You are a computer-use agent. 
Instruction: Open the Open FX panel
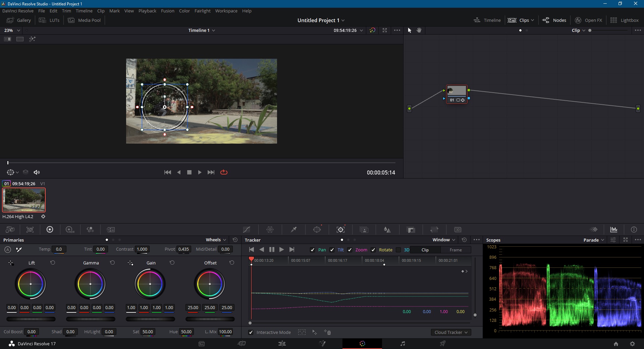[588, 20]
